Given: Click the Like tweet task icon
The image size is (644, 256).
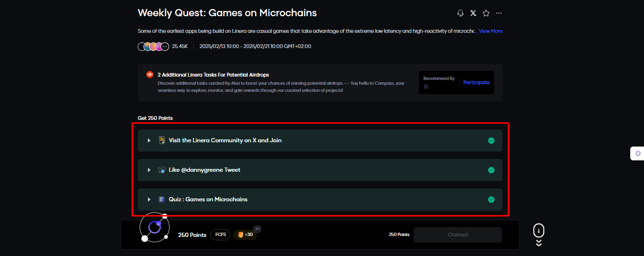Looking at the screenshot, I should (x=162, y=170).
